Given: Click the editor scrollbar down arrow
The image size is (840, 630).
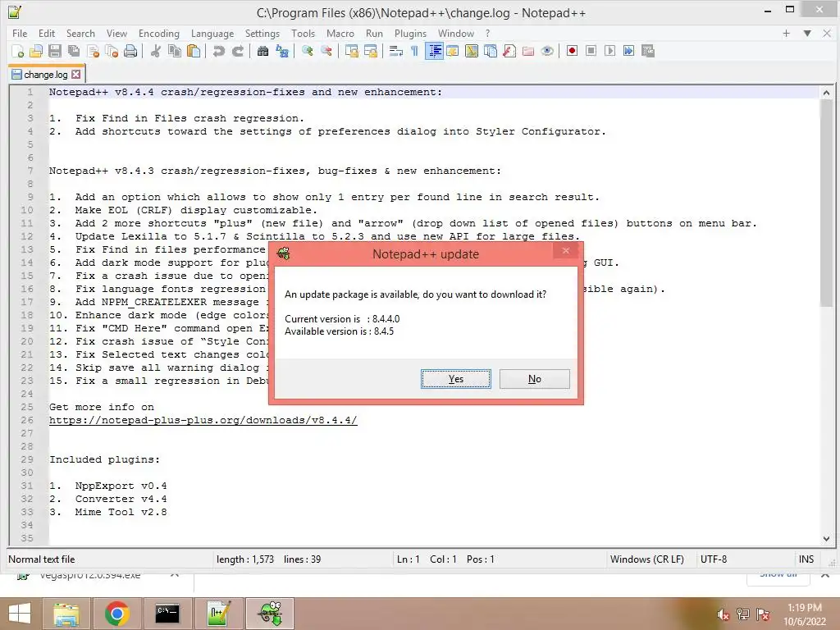Looking at the screenshot, I should pyautogui.click(x=826, y=539).
